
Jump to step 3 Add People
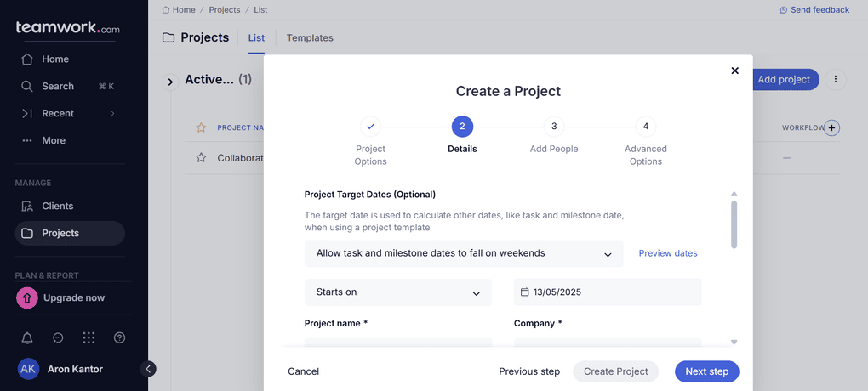pos(554,127)
